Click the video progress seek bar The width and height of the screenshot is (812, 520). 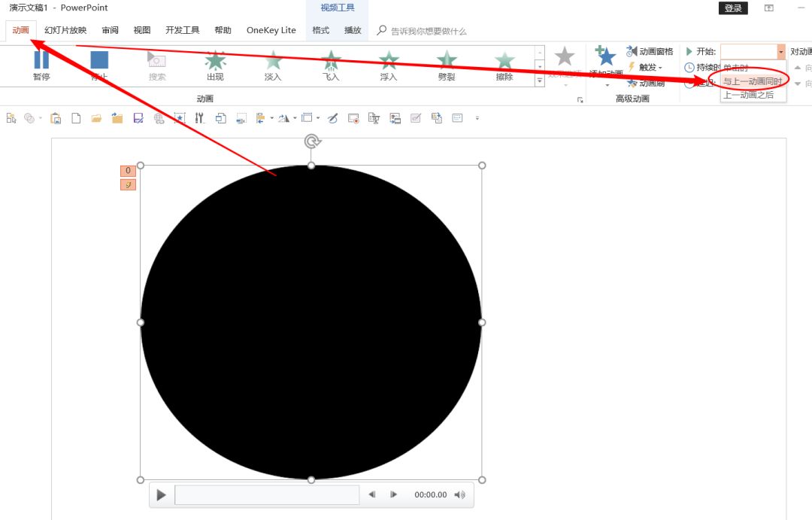coord(267,495)
